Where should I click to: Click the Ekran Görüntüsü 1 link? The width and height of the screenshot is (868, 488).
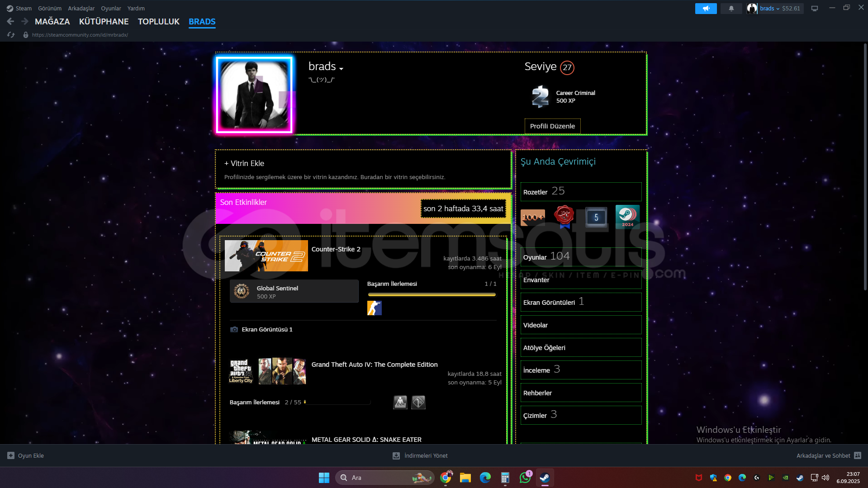pyautogui.click(x=267, y=329)
